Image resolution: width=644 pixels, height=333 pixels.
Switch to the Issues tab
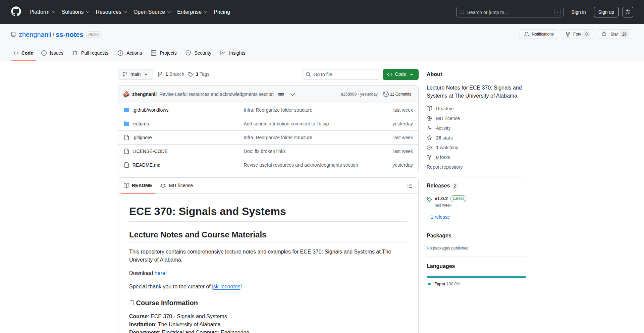tap(52, 53)
